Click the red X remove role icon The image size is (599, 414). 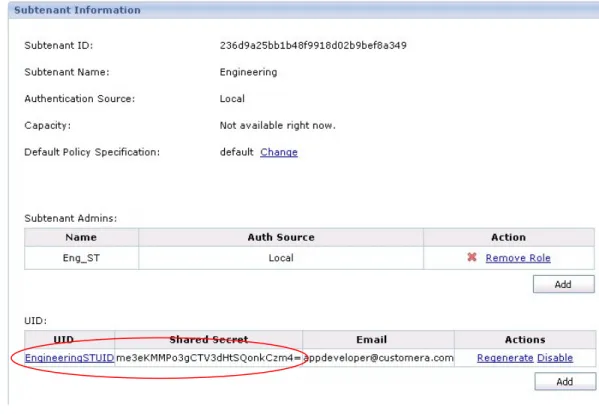(x=472, y=257)
